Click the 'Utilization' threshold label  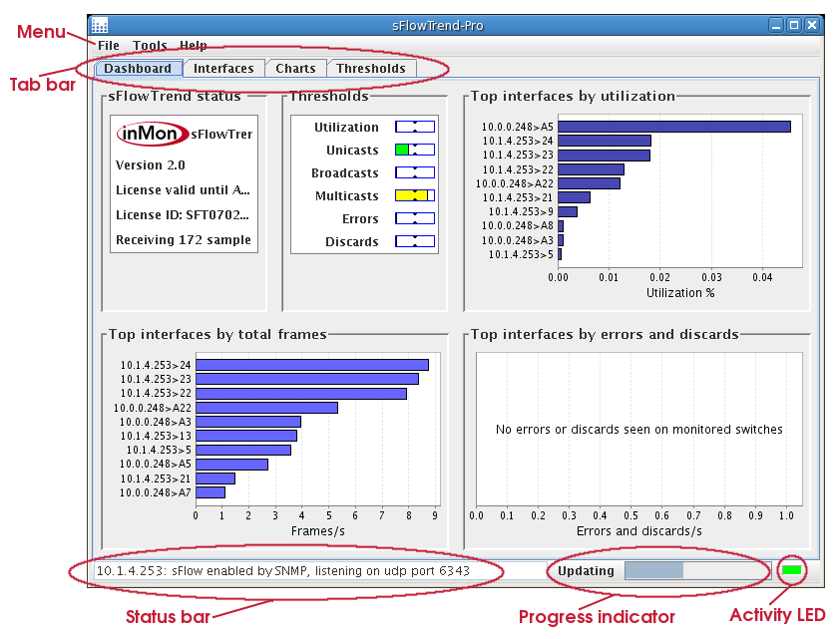point(346,128)
